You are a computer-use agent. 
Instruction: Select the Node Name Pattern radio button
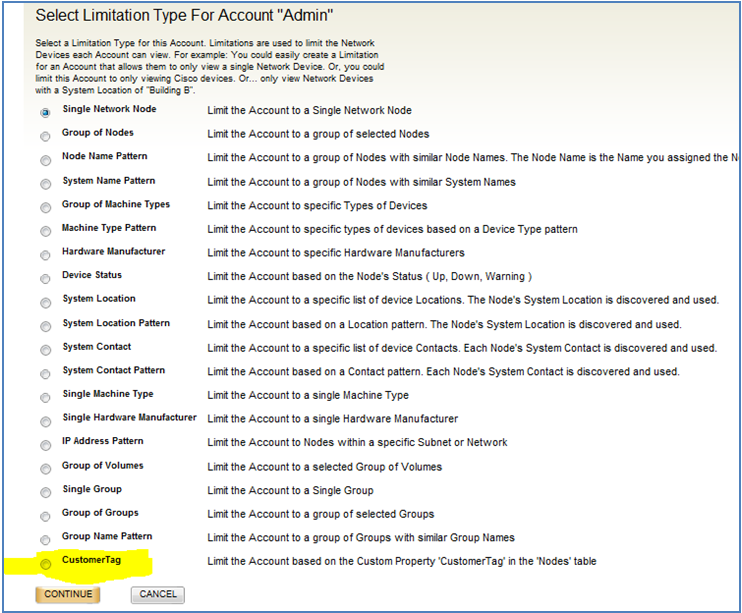click(45, 160)
